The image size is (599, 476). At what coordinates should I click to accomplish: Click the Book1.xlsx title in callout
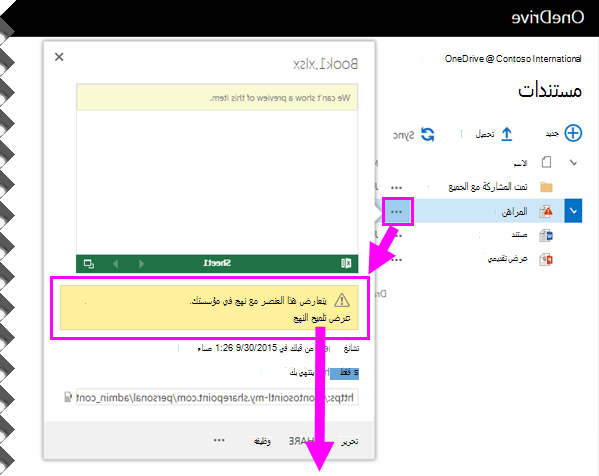point(326,64)
